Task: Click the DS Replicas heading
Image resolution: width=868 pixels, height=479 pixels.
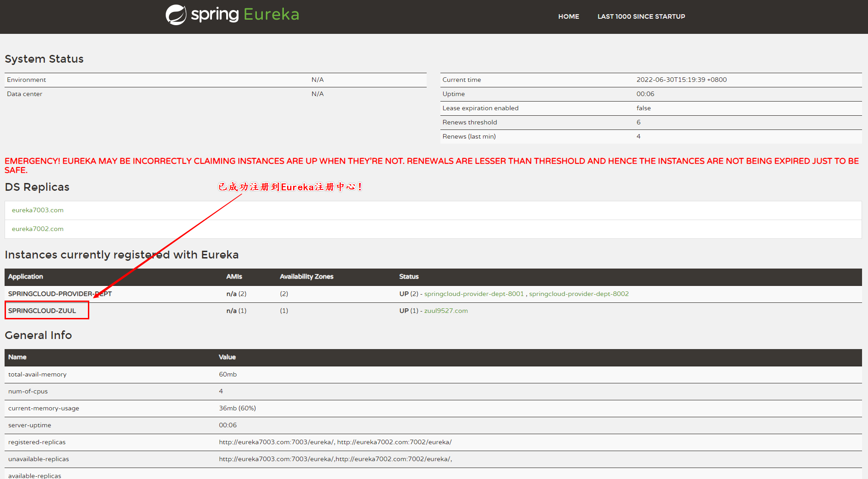Action: pos(37,187)
